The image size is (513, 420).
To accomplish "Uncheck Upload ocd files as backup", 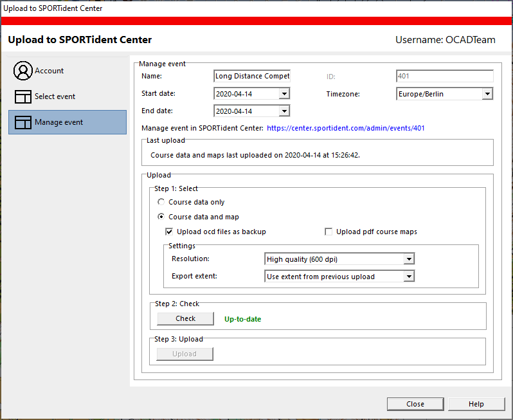I will pos(169,232).
